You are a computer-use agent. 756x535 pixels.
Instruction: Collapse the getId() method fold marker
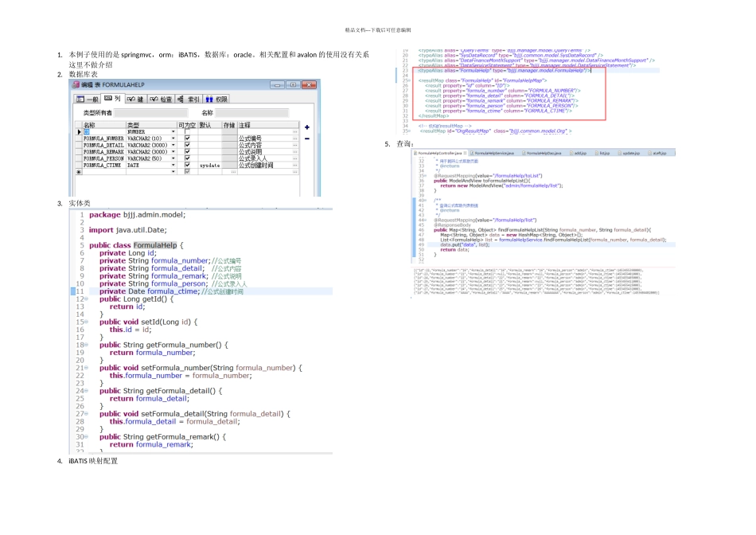pos(86,299)
